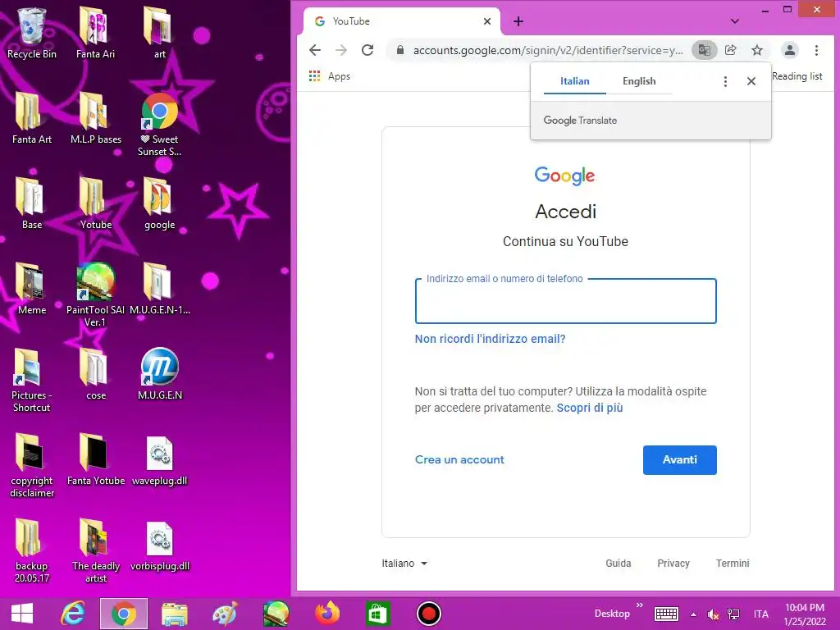
Task: Select English in translate popup
Action: coord(638,81)
